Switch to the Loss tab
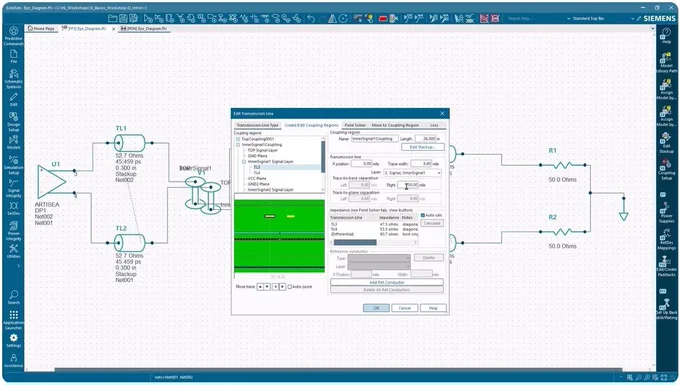 click(x=434, y=125)
